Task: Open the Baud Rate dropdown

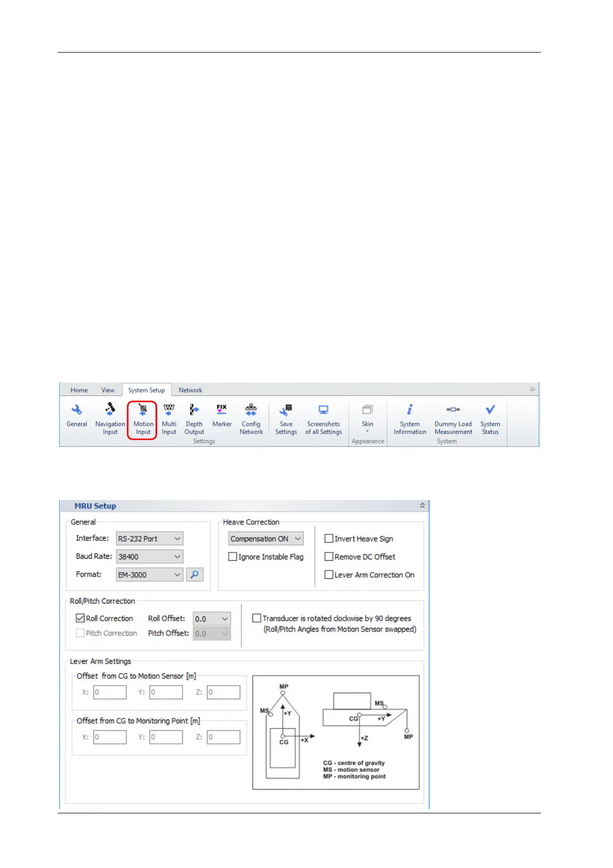Action: [x=149, y=557]
